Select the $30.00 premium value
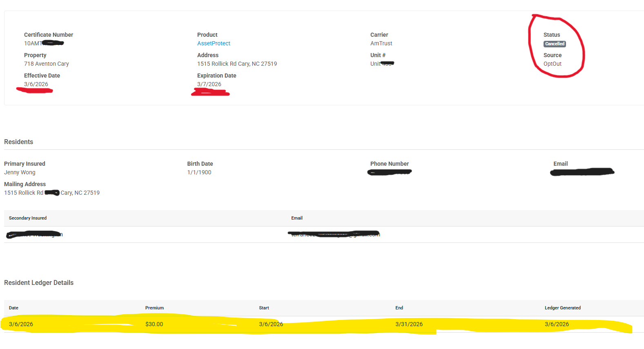 (x=154, y=324)
